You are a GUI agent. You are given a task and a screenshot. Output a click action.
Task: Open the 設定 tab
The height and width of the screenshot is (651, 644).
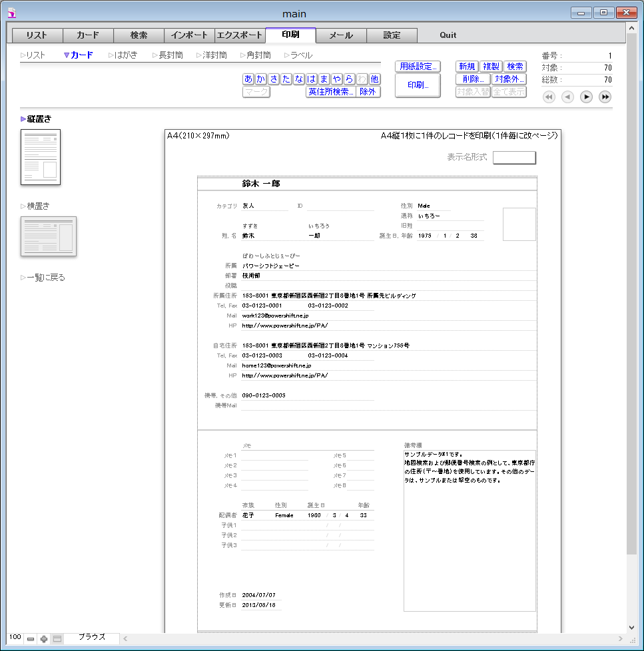(x=392, y=35)
